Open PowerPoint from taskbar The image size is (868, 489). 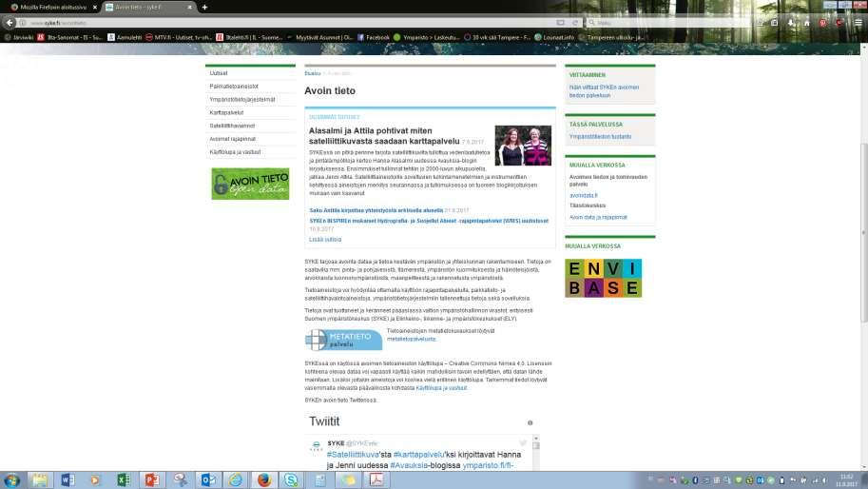point(152,480)
